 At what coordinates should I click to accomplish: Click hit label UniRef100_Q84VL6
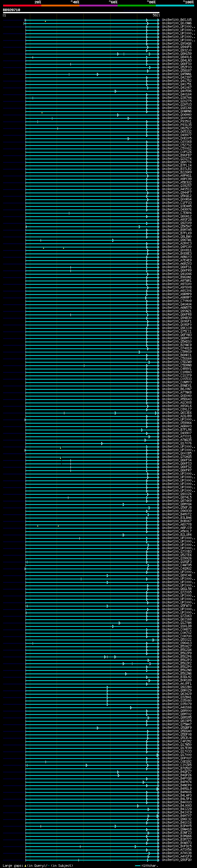point(177,57)
